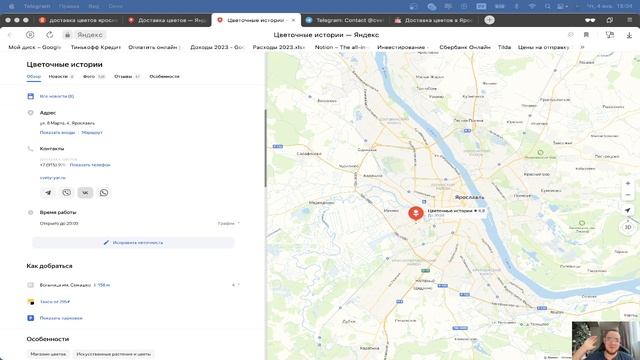Expand the Больница им. Семашко stop row
The width and height of the screenshot is (640, 360).
click(133, 285)
